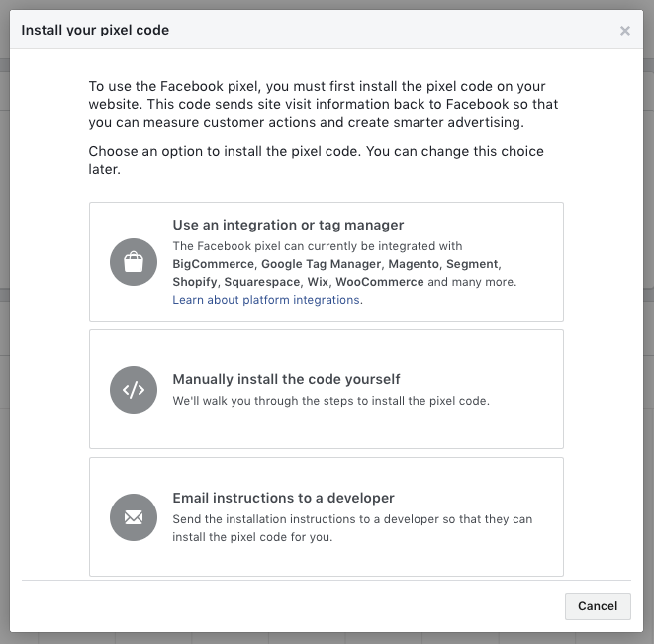The height and width of the screenshot is (644, 654).
Task: Click the "We'll walk you through" description text
Action: pos(330,401)
